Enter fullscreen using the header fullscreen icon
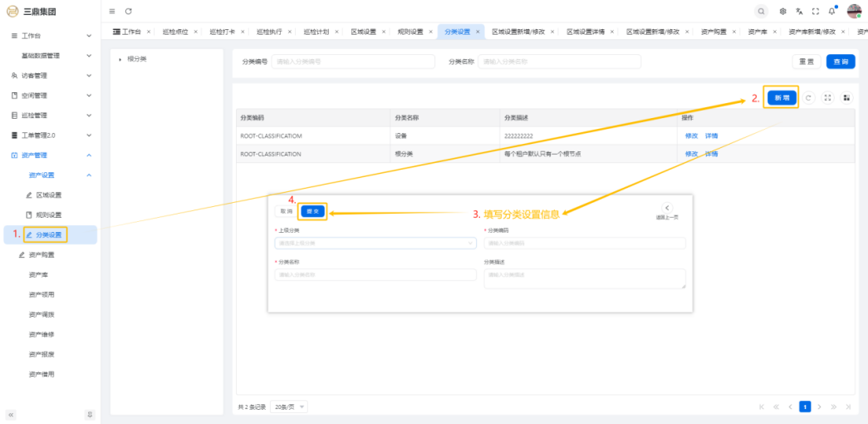The width and height of the screenshot is (868, 424). coord(815,11)
